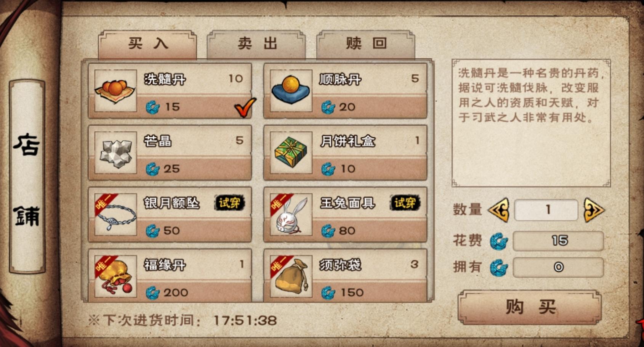644x347 pixels.
Task: Open the 赎回 tab
Action: [x=366, y=45]
